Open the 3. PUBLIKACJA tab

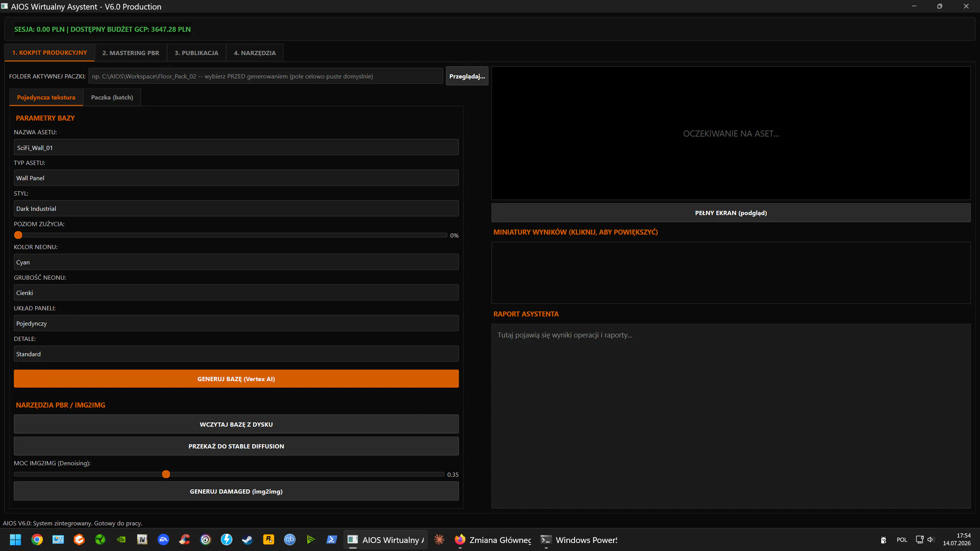[196, 53]
